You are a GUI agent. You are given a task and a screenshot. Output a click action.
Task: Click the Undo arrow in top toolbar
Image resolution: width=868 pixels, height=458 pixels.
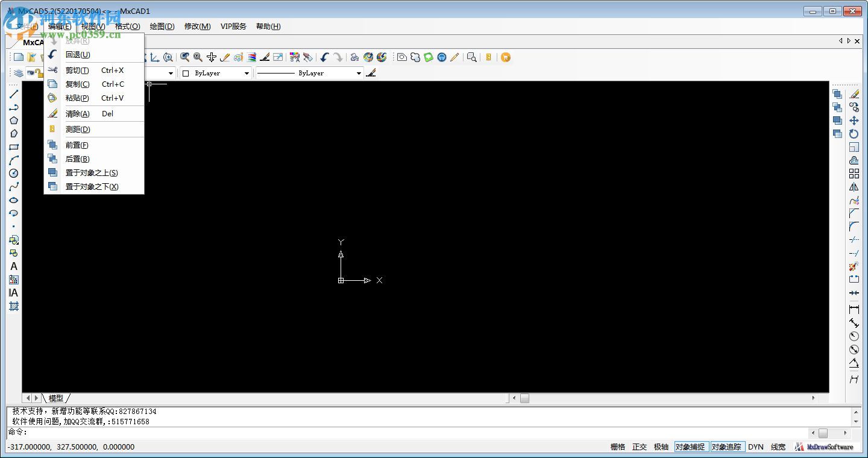point(324,57)
